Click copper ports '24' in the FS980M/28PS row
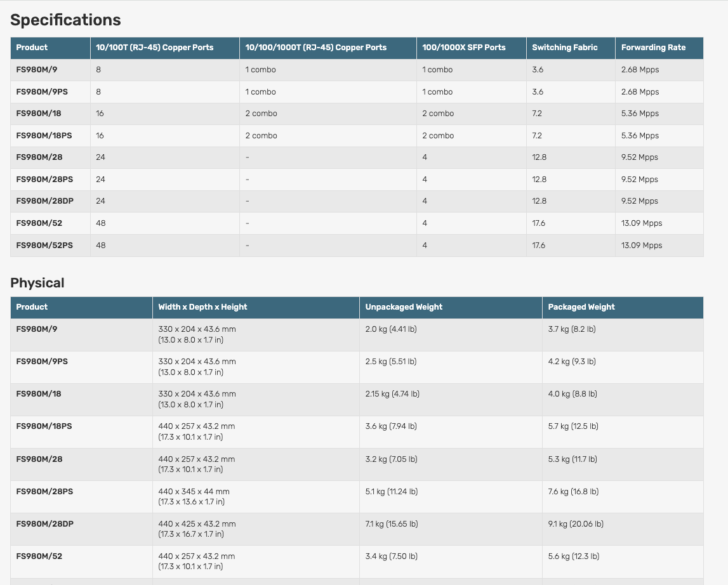 coord(100,179)
